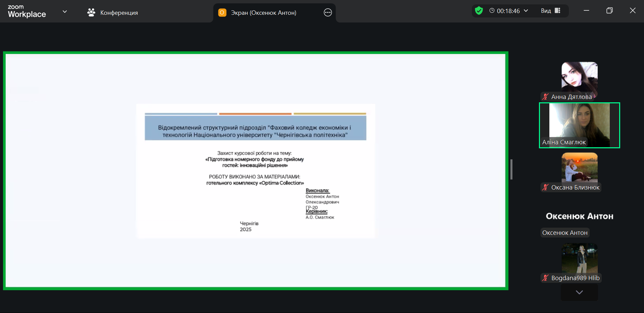Click the clock icon beside meeting timer
644x313 pixels.
click(492, 11)
